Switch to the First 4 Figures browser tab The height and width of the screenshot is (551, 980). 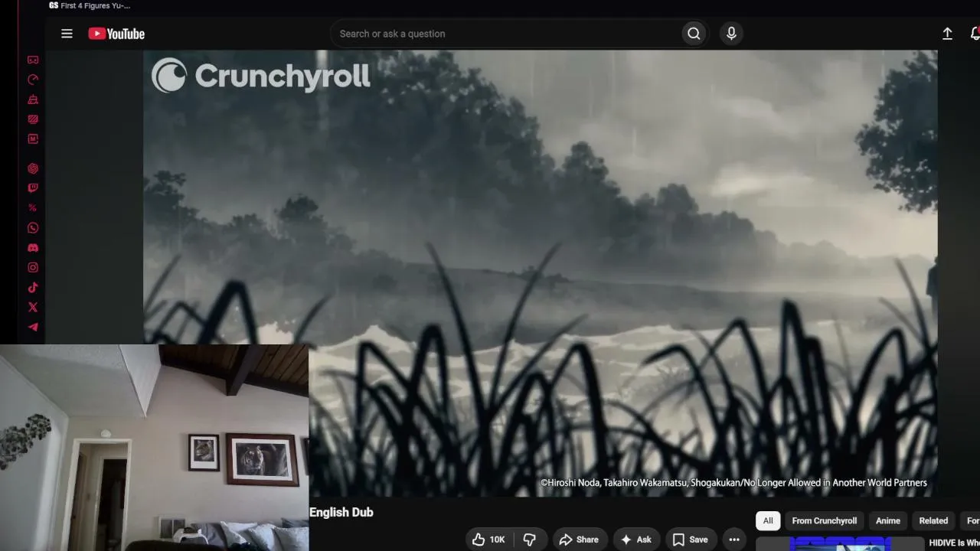90,6
